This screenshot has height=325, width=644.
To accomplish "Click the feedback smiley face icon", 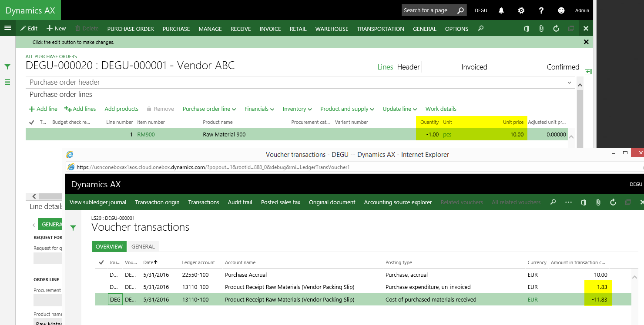I will 561,10.
